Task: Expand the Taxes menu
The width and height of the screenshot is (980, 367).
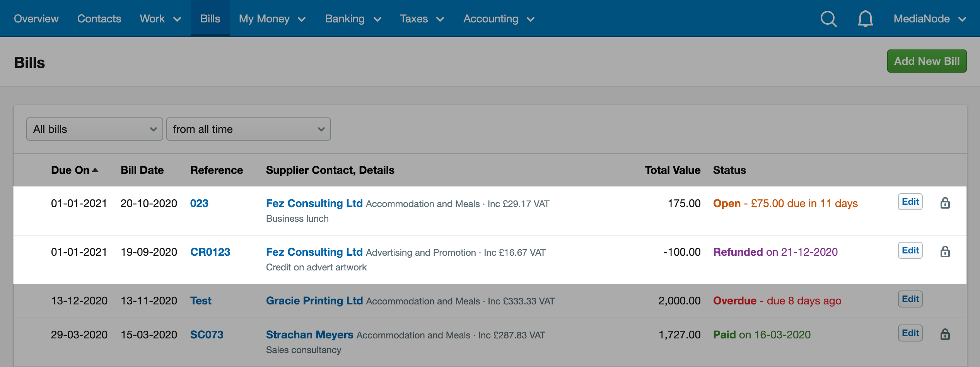Action: pyautogui.click(x=422, y=19)
